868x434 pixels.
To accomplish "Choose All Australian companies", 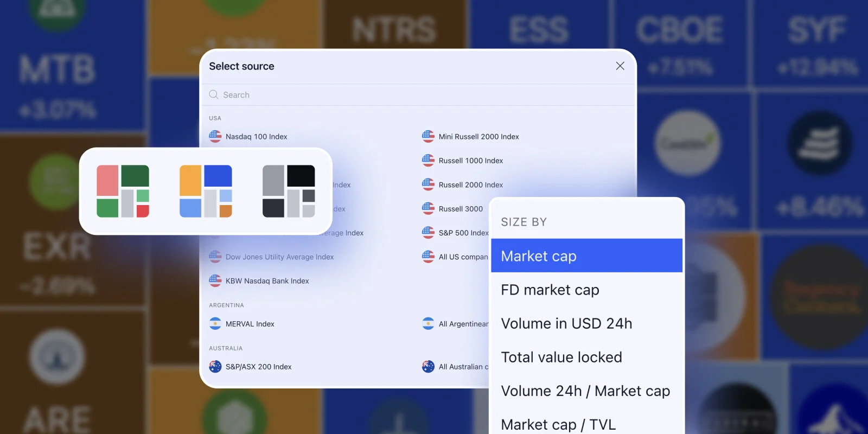I will [x=463, y=367].
